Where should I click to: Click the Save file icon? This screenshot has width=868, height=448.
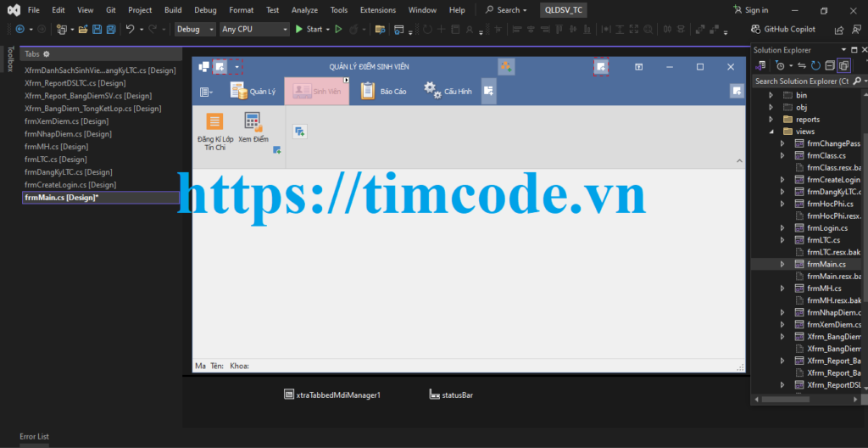(x=97, y=30)
